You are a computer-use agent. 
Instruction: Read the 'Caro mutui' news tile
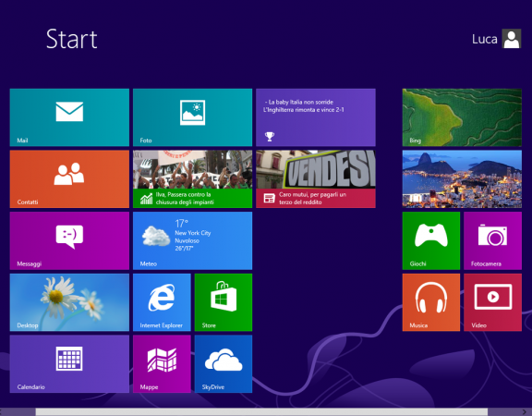coord(316,179)
